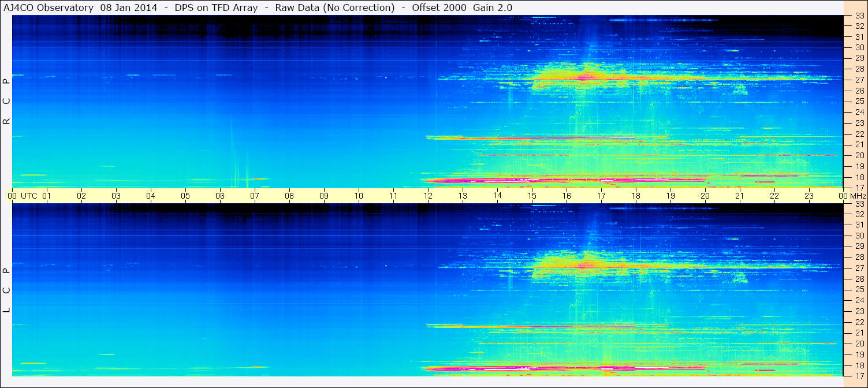Click the MHz unit label at the axis end
Viewport: 868px width, 388px height.
tap(858, 196)
